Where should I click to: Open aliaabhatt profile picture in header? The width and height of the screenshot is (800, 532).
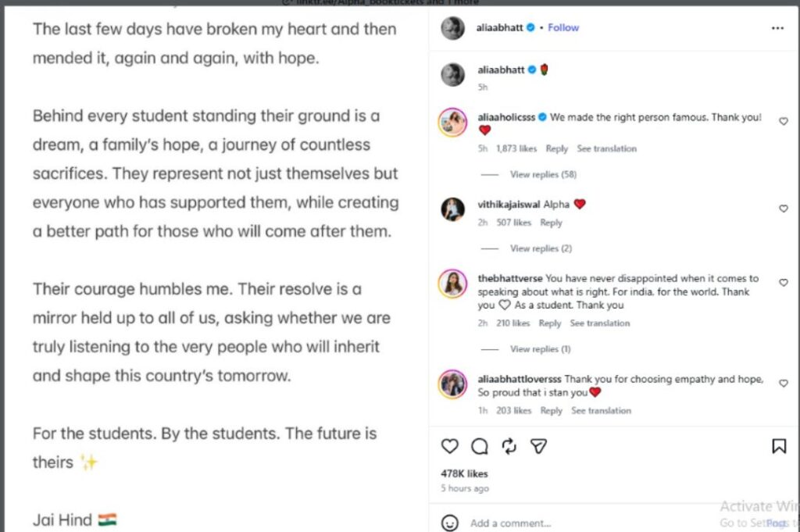point(452,28)
